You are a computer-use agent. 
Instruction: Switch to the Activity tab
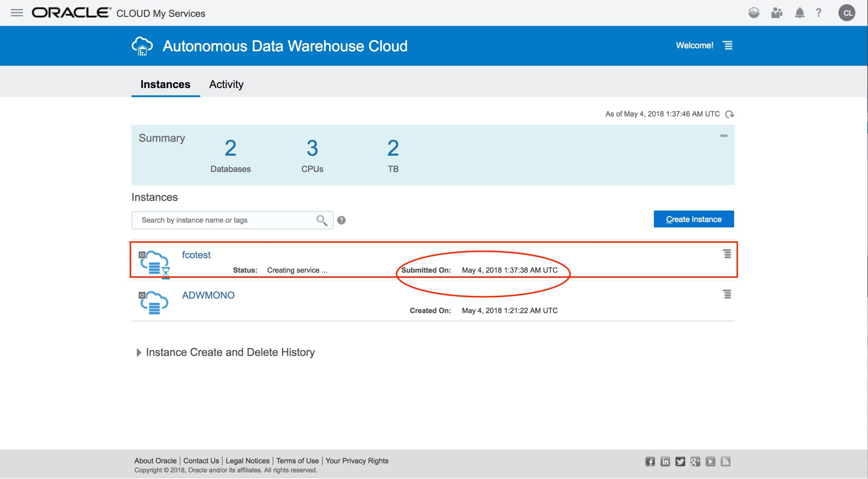226,84
